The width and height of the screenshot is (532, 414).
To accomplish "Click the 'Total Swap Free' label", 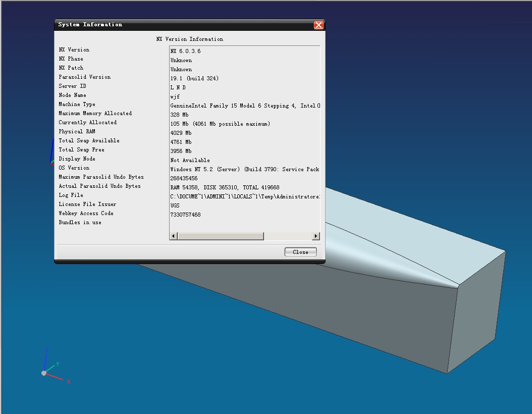I will (81, 149).
